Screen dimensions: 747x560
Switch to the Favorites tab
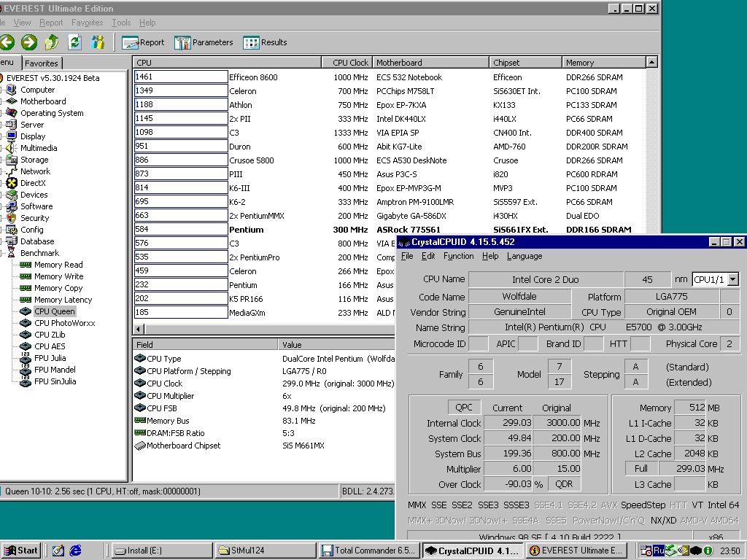(x=42, y=63)
